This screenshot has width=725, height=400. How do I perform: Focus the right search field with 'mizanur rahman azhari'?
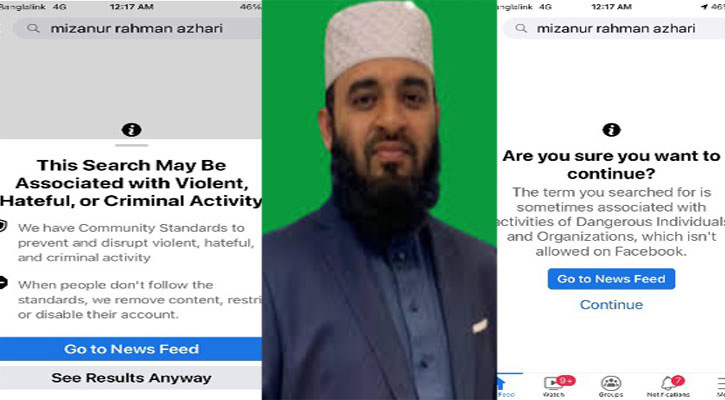(x=614, y=28)
